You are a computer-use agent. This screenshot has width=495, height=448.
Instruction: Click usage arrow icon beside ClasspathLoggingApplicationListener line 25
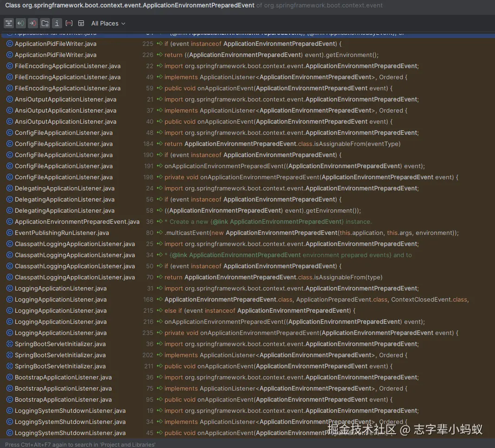tap(160, 244)
